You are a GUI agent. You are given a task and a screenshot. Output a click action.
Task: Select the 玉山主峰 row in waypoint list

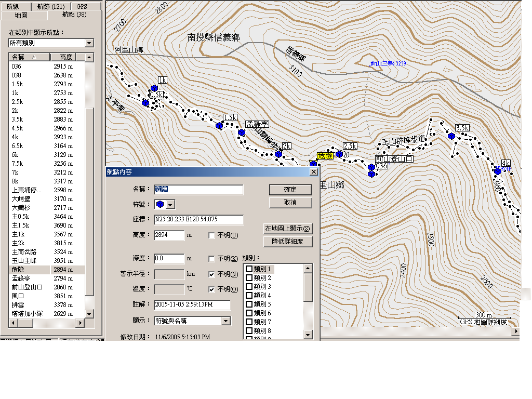point(47,261)
